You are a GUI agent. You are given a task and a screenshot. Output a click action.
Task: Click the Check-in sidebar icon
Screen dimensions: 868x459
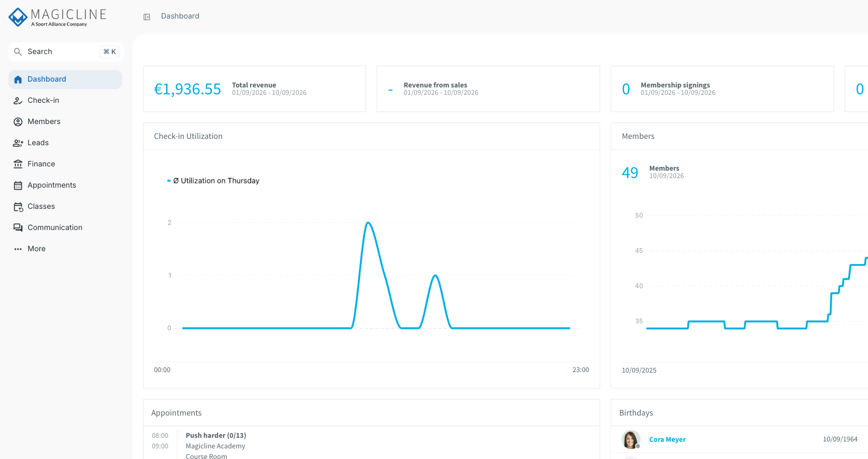coord(18,101)
